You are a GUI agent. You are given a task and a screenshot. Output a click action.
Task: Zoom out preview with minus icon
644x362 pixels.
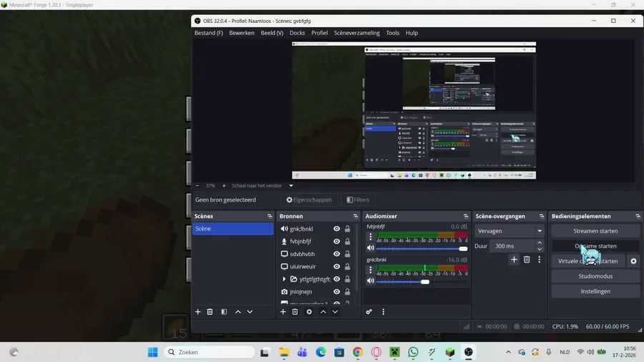(x=197, y=186)
